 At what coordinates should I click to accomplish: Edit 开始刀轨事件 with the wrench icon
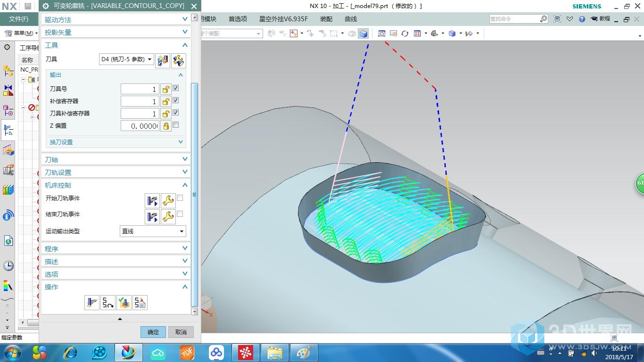pos(168,201)
